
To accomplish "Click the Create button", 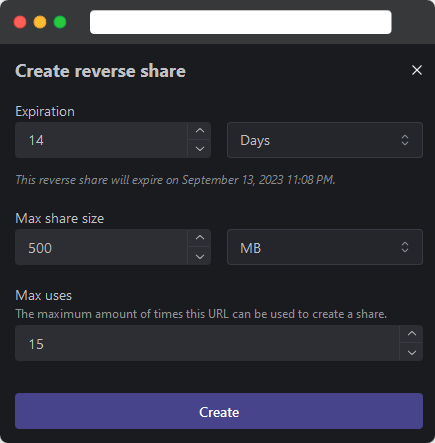I will click(219, 411).
